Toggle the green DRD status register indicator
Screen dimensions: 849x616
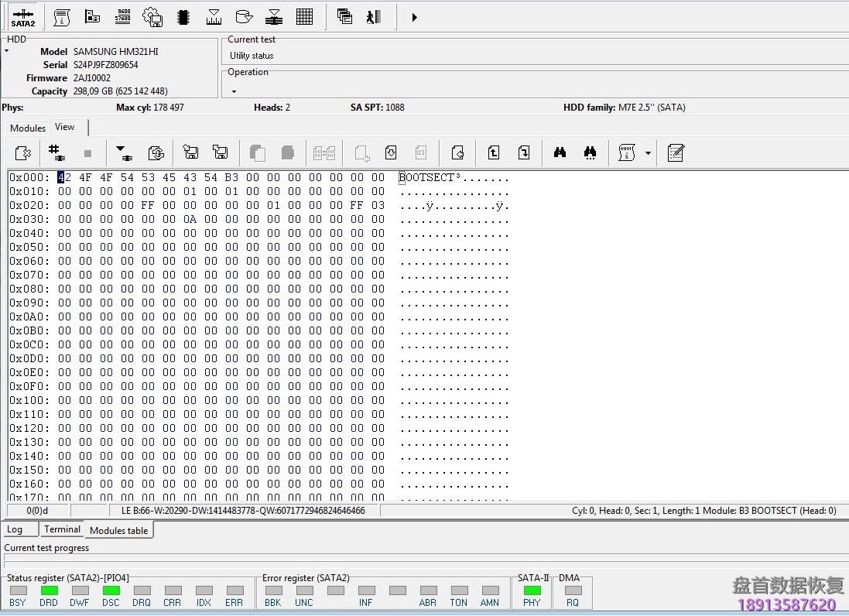point(49,590)
